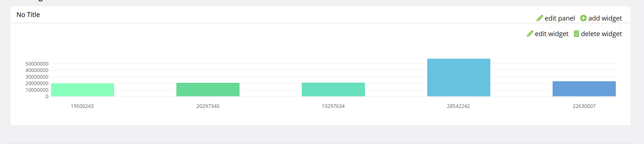Click the teal bar above 10297634

[x=333, y=90]
